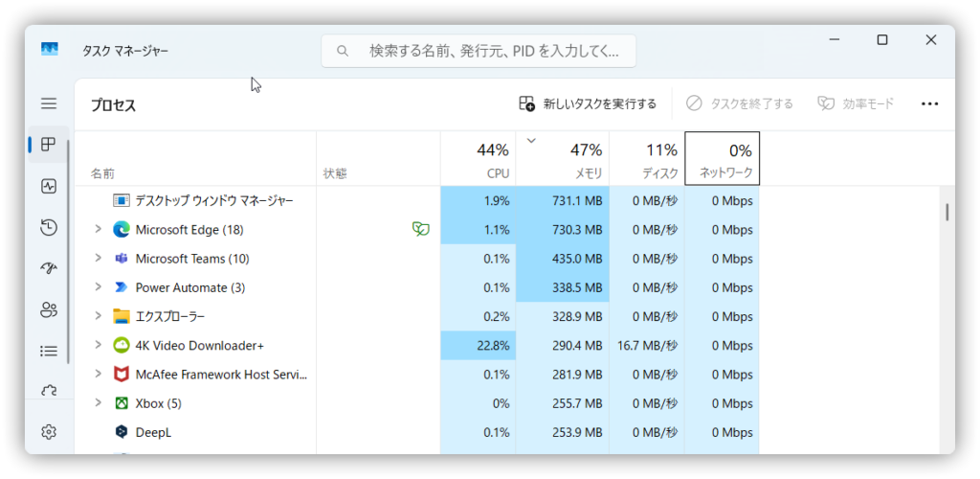Click タスクを終了する button

click(740, 103)
